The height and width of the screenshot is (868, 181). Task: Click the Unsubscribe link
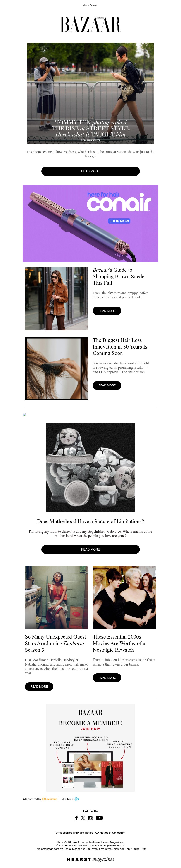point(64,833)
